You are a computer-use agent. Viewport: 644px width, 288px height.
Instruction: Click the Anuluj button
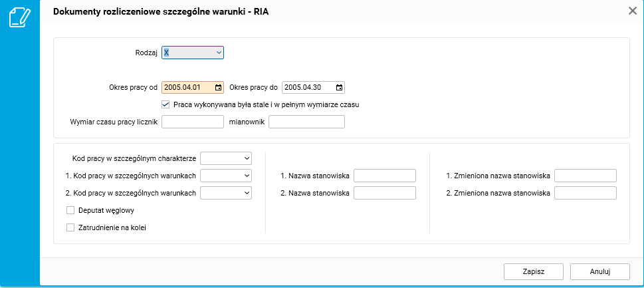point(599,271)
